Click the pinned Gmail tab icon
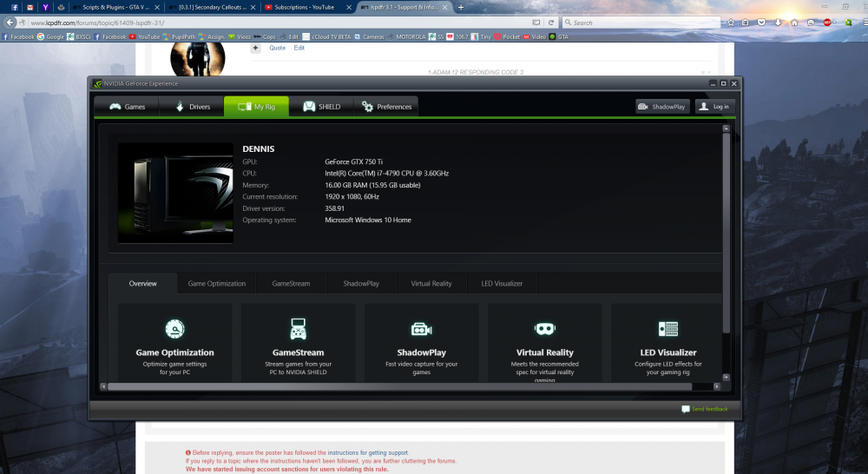 coord(30,7)
